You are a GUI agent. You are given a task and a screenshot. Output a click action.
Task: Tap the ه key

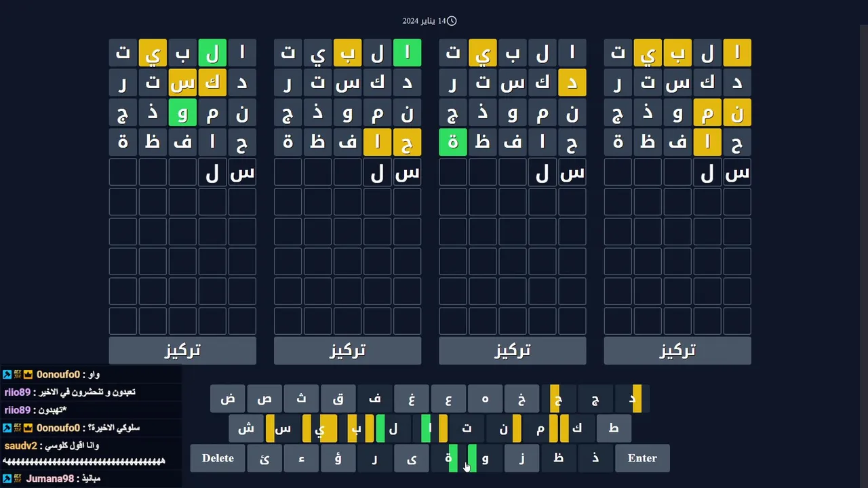tap(485, 399)
